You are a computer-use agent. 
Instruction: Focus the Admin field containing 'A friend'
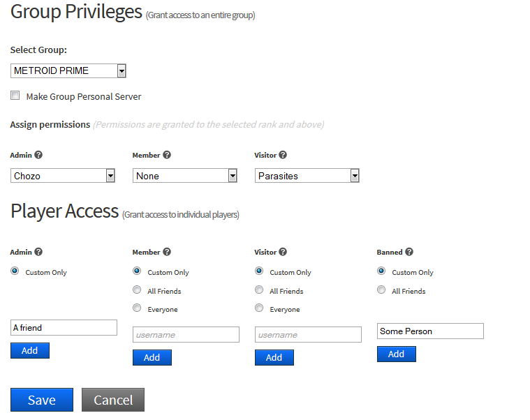tap(64, 327)
